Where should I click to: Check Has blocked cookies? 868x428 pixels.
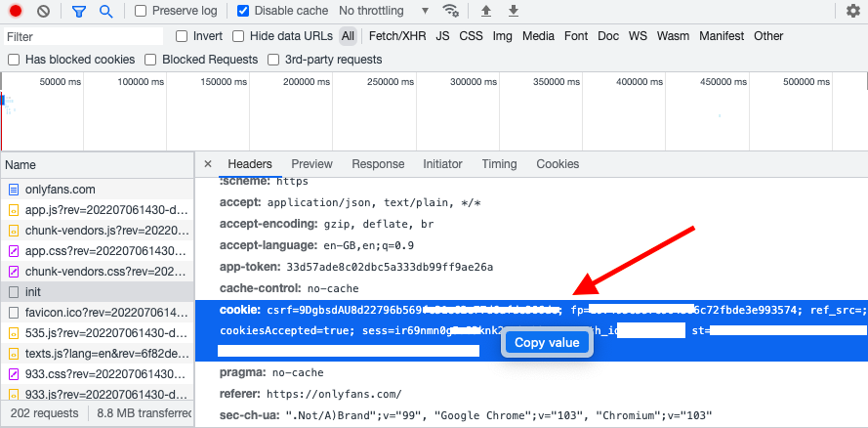pyautogui.click(x=14, y=60)
